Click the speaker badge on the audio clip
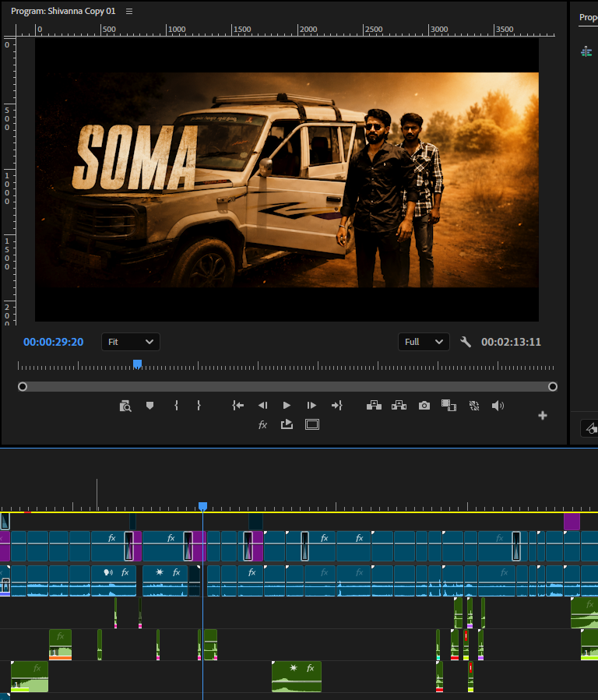The width and height of the screenshot is (598, 700). pyautogui.click(x=108, y=572)
